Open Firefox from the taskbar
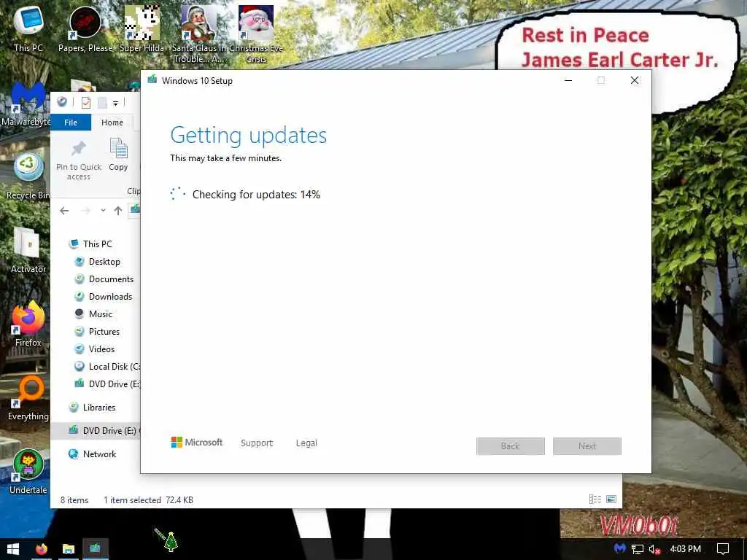747x560 pixels. (x=42, y=549)
